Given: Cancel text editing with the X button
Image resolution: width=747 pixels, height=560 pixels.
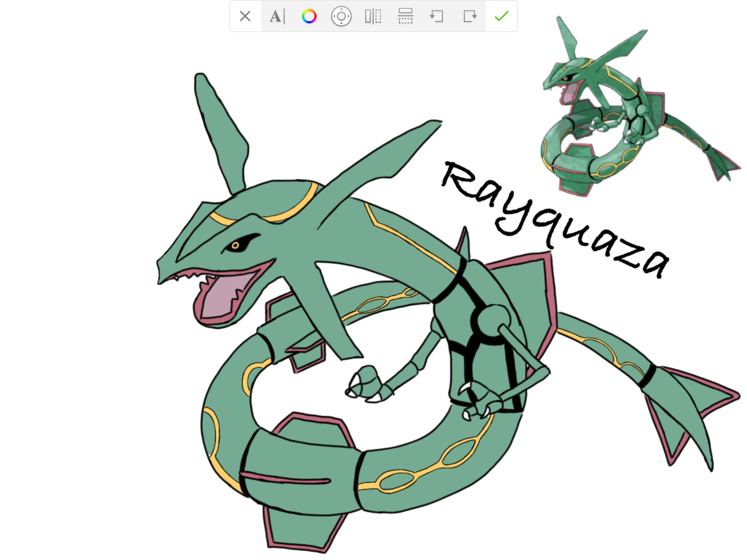Looking at the screenshot, I should pyautogui.click(x=245, y=16).
